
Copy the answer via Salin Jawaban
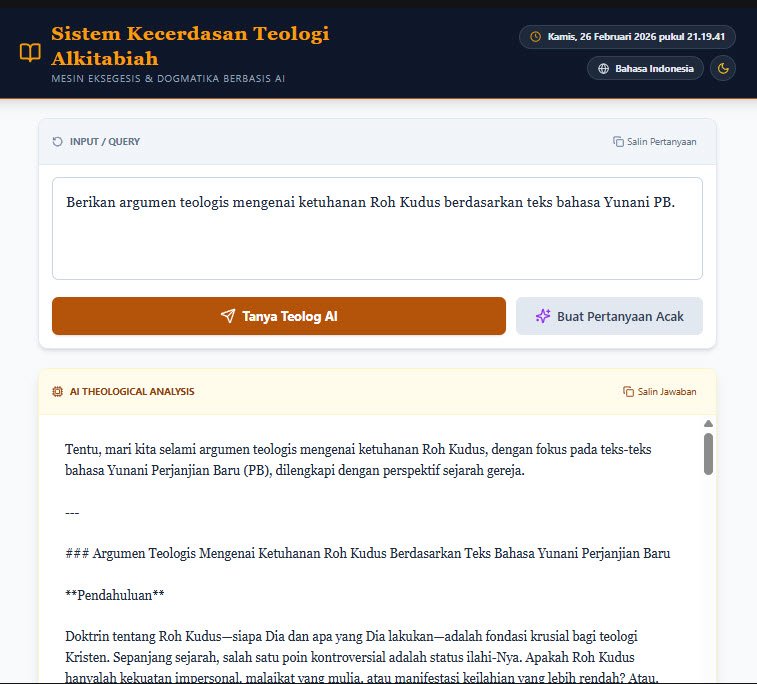point(659,391)
